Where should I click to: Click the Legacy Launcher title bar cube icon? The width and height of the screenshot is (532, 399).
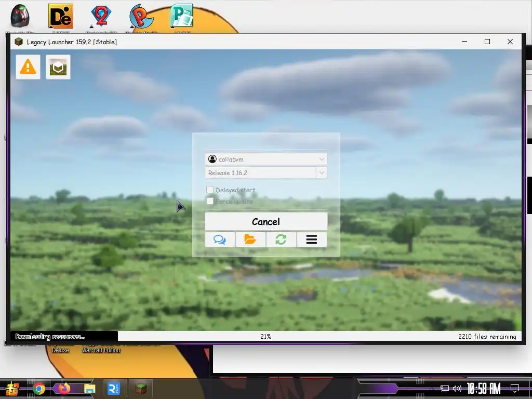19,42
